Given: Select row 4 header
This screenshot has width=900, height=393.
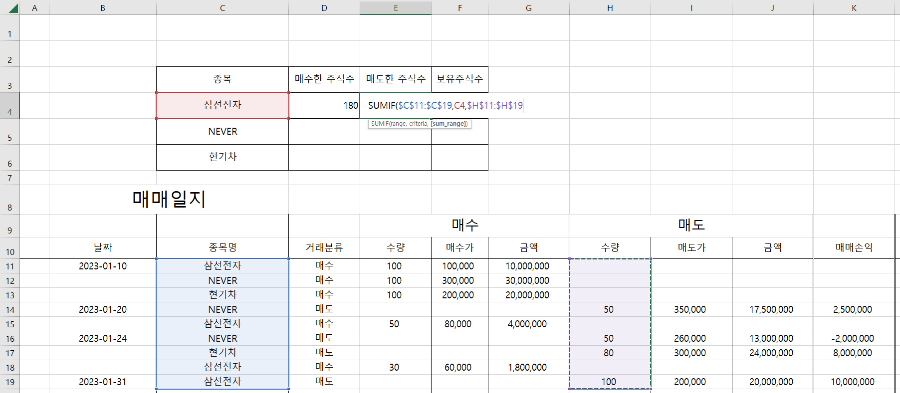Looking at the screenshot, I should pos(10,106).
